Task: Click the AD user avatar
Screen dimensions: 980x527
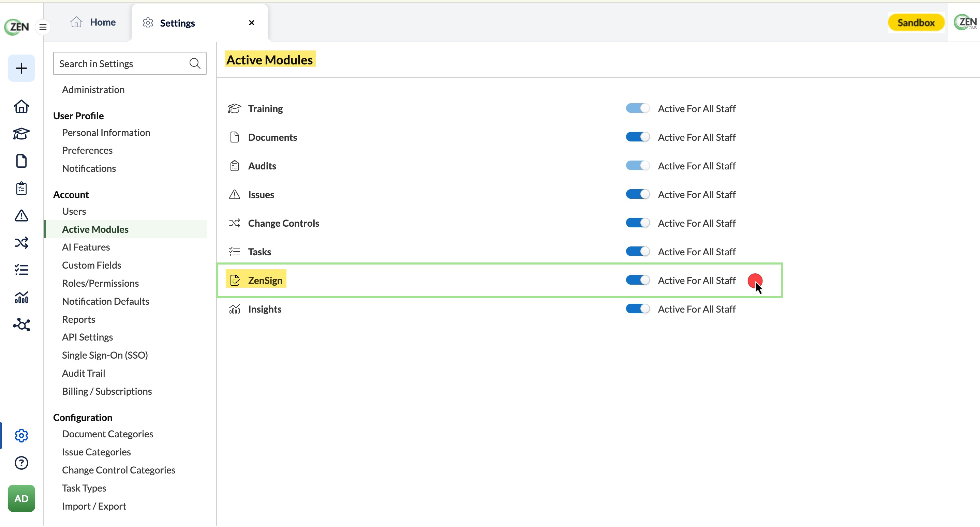Action: coord(21,499)
